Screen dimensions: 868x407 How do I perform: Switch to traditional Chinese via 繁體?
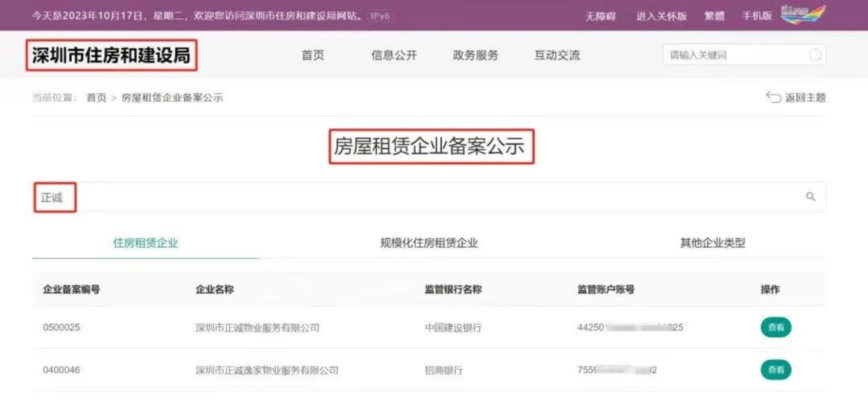coord(714,16)
